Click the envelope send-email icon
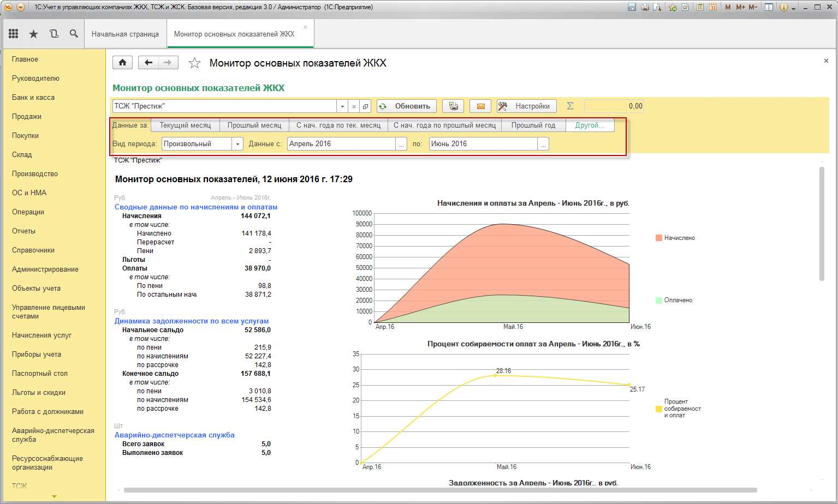 tap(480, 106)
